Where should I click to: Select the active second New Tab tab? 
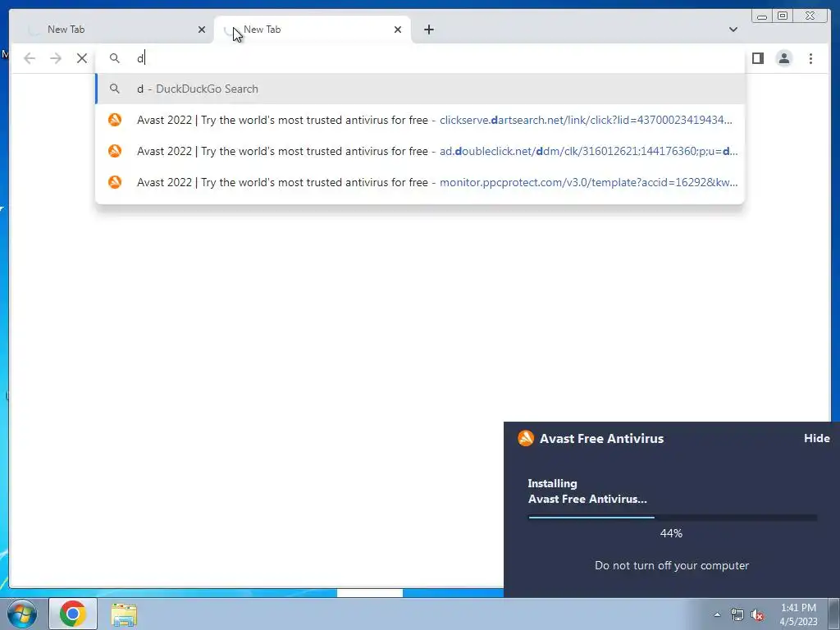[x=313, y=30]
